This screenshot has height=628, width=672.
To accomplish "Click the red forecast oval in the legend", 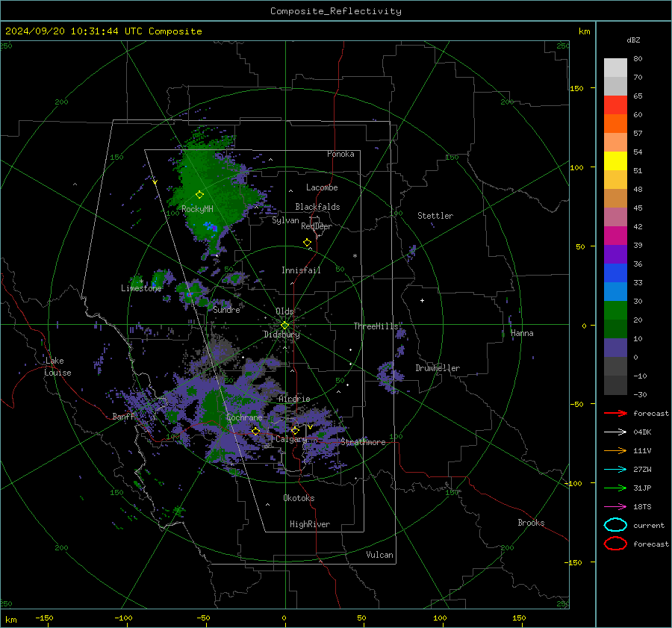I will 615,544.
